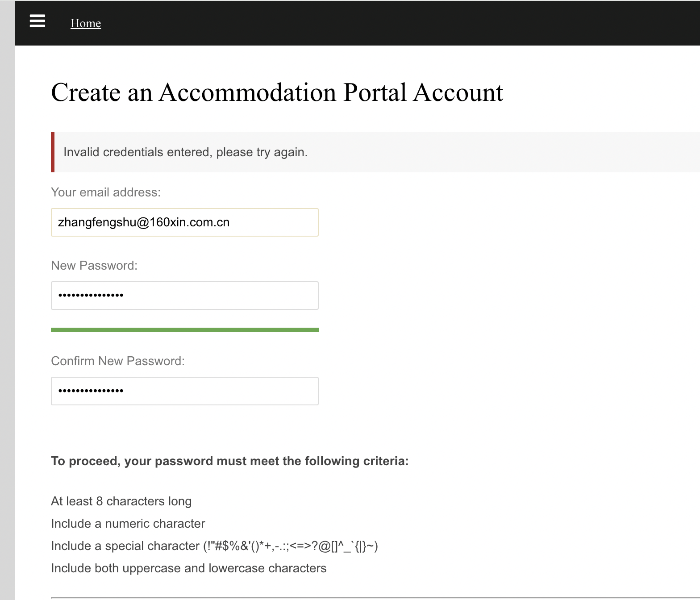Click 'At least 8 characters long' criterion
Viewport: 700px width, 600px height.
click(121, 501)
